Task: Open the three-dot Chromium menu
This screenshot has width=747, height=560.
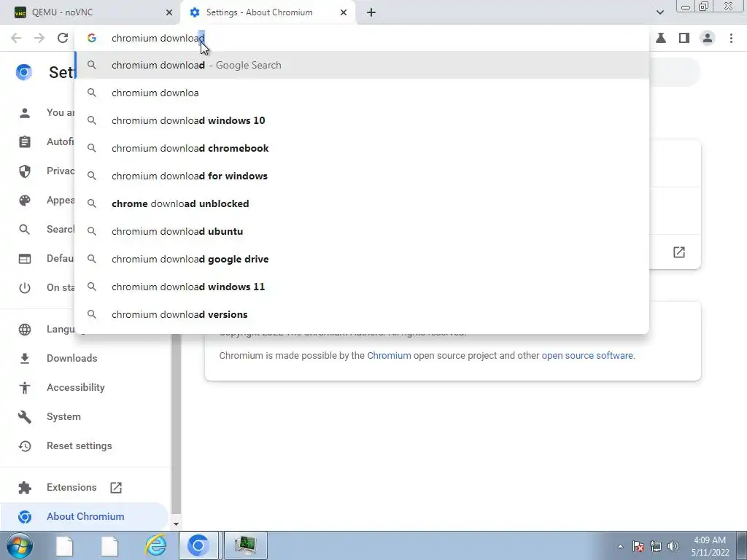Action: [731, 38]
